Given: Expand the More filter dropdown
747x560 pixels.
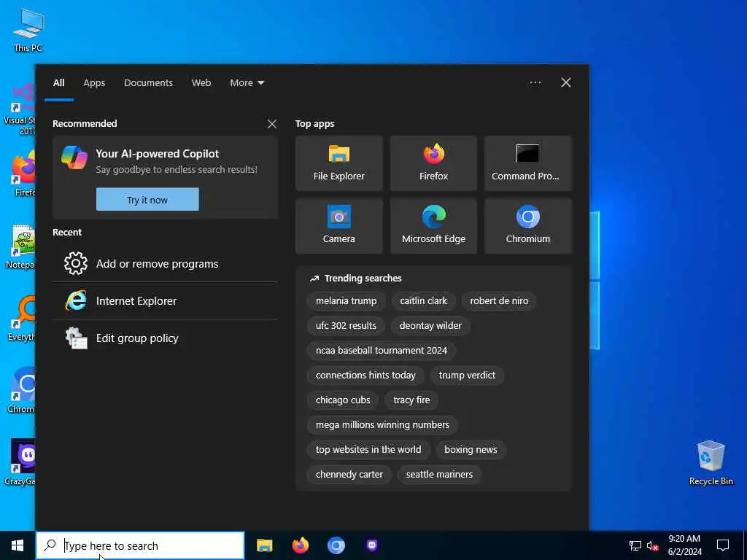Looking at the screenshot, I should [247, 83].
